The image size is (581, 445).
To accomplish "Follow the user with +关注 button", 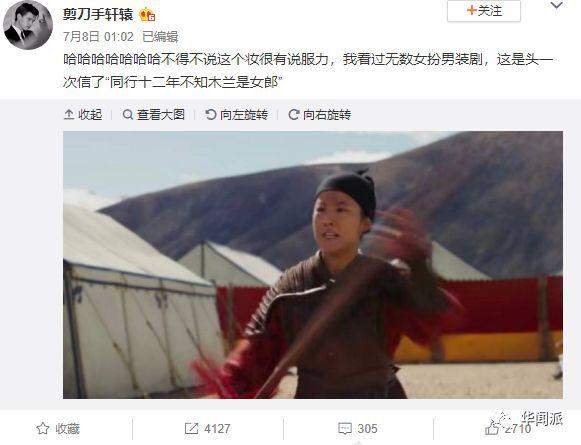I will tap(484, 11).
